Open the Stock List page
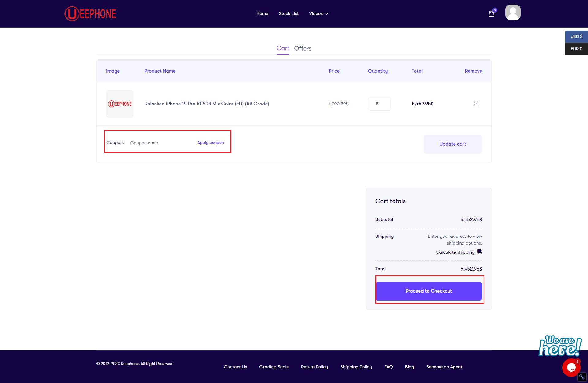Viewport: 588px width, 383px height. pyautogui.click(x=288, y=13)
